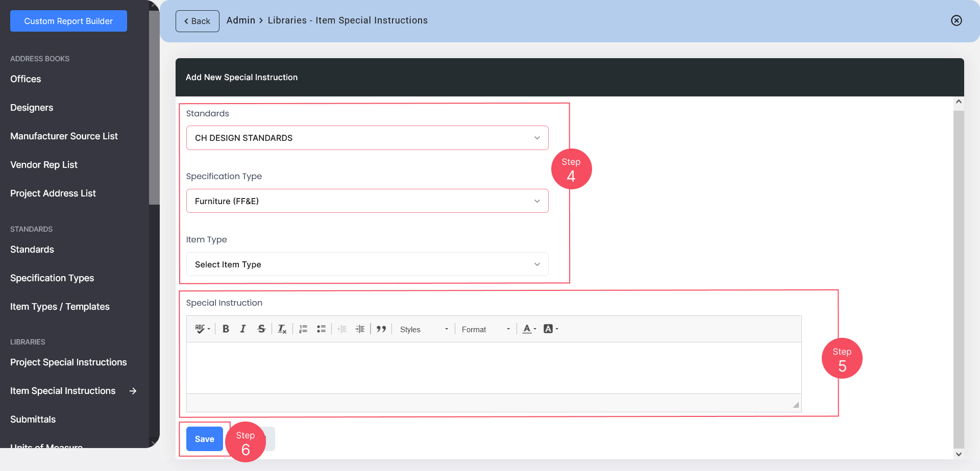Click the editor resize handle

796,405
